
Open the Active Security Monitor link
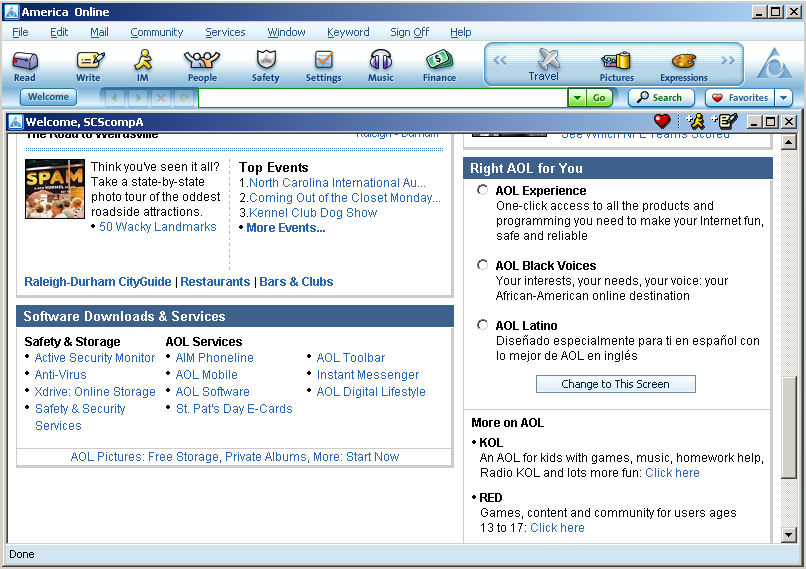coord(95,358)
